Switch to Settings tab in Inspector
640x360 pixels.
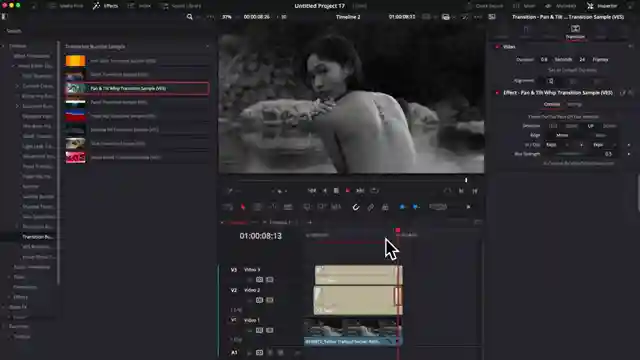574,104
